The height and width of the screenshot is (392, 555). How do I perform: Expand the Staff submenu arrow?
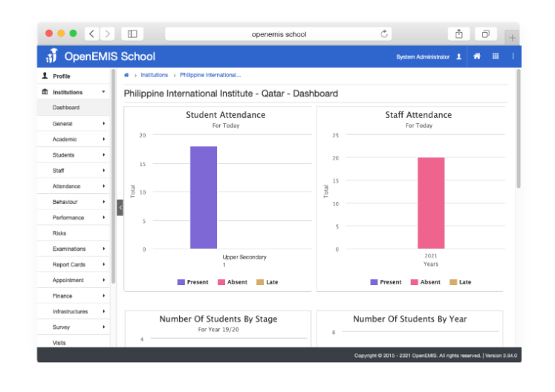[x=104, y=170]
